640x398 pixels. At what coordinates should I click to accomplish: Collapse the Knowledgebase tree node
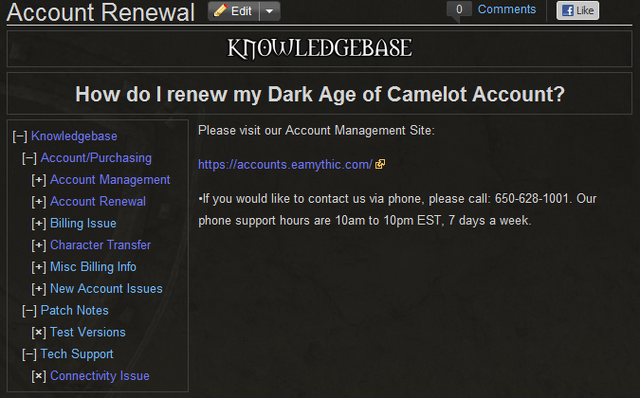[20, 136]
